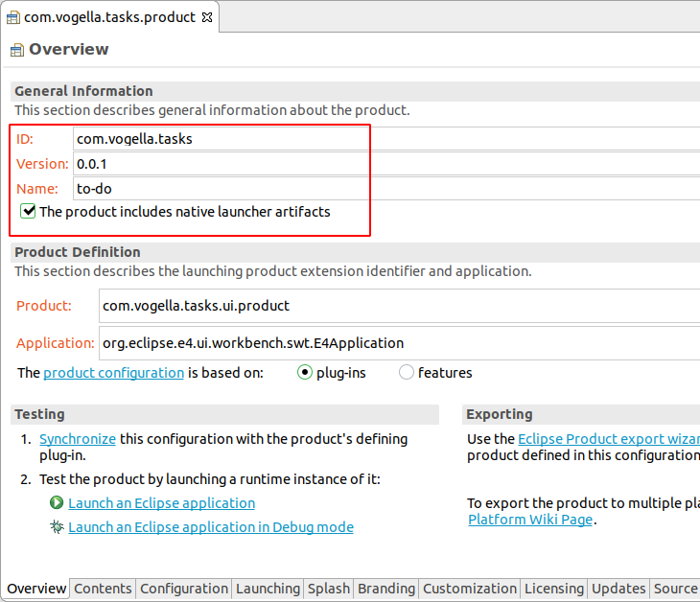Image resolution: width=700 pixels, height=602 pixels.
Task: Switch to the Contents tab
Action: [103, 589]
